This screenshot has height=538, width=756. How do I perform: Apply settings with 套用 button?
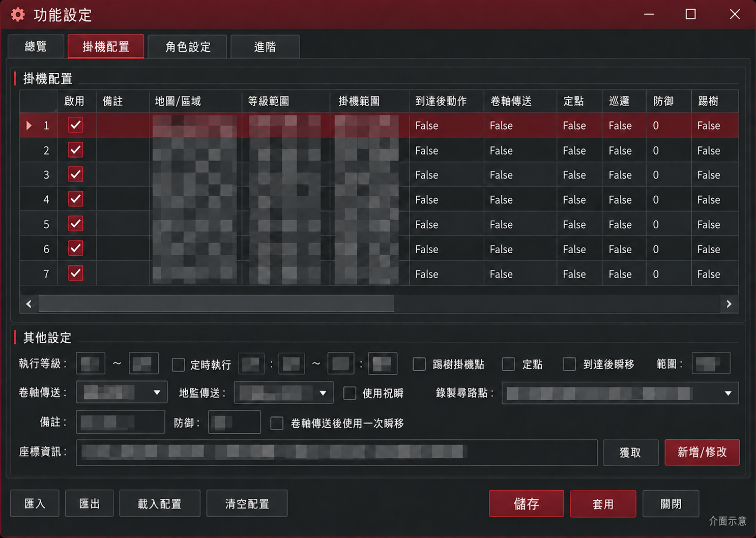603,504
